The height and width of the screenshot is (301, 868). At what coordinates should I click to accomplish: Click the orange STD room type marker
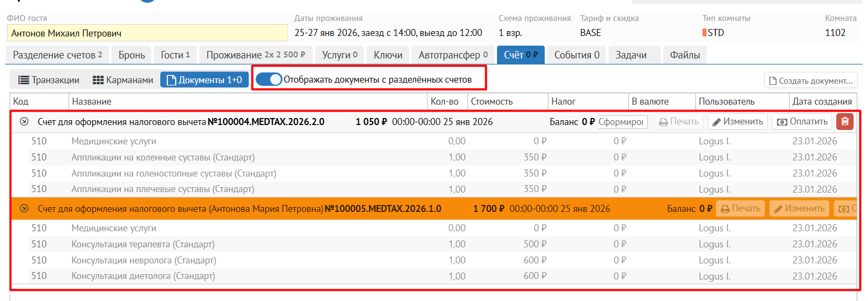[704, 33]
